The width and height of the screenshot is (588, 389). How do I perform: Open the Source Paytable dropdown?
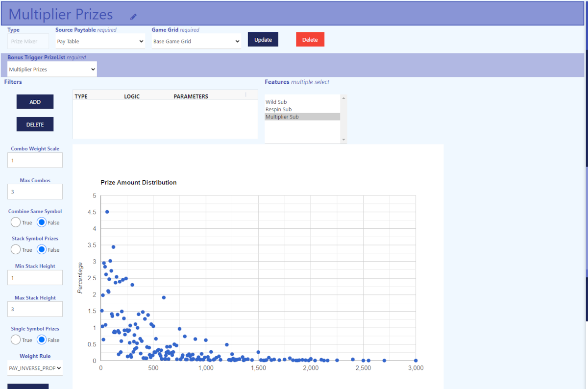click(x=100, y=42)
